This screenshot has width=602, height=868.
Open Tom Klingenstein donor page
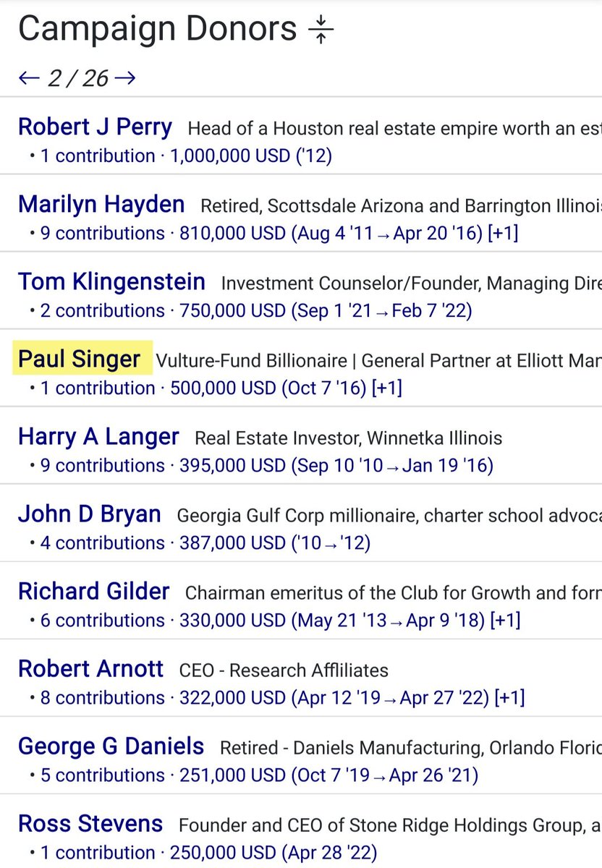(x=111, y=281)
